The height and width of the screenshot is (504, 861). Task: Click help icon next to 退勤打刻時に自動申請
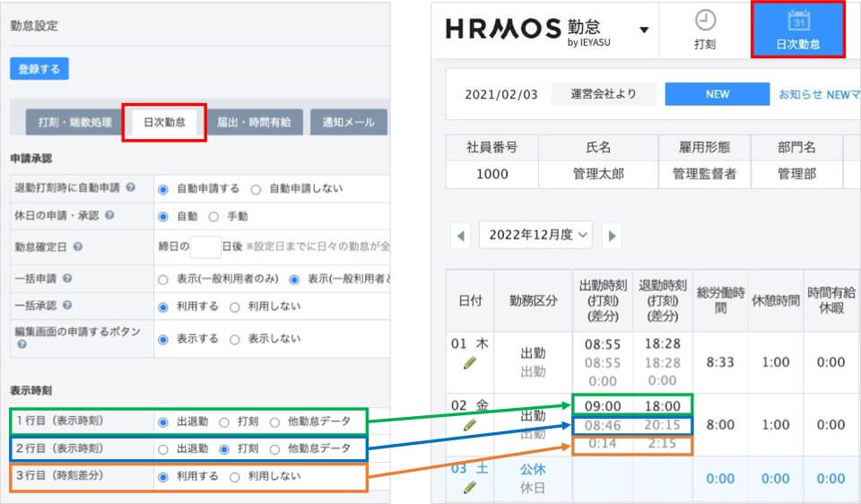coord(130,187)
